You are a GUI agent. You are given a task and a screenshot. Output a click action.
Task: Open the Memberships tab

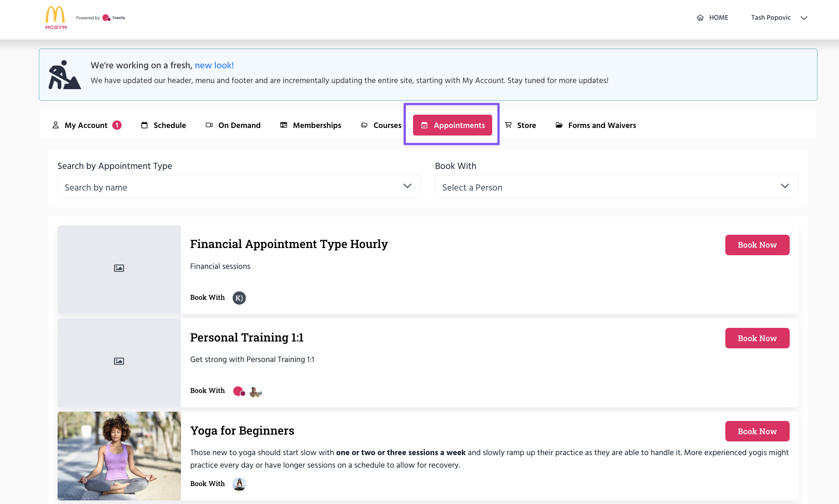[x=311, y=125]
